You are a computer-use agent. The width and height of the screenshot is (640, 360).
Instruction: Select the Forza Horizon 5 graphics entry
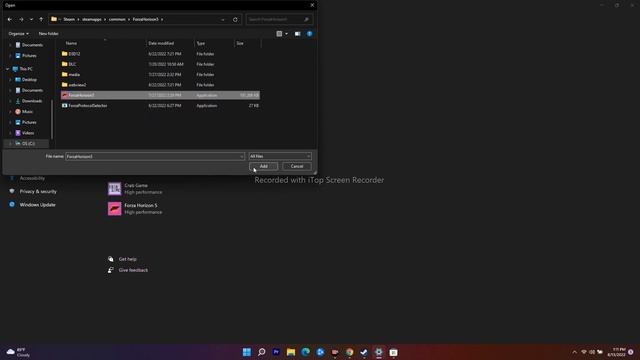point(135,209)
